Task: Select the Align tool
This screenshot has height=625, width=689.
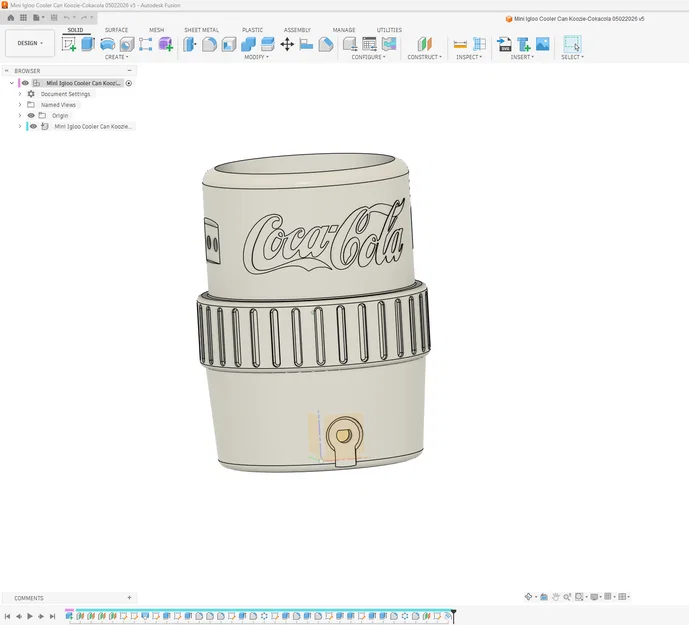Action: point(306,44)
